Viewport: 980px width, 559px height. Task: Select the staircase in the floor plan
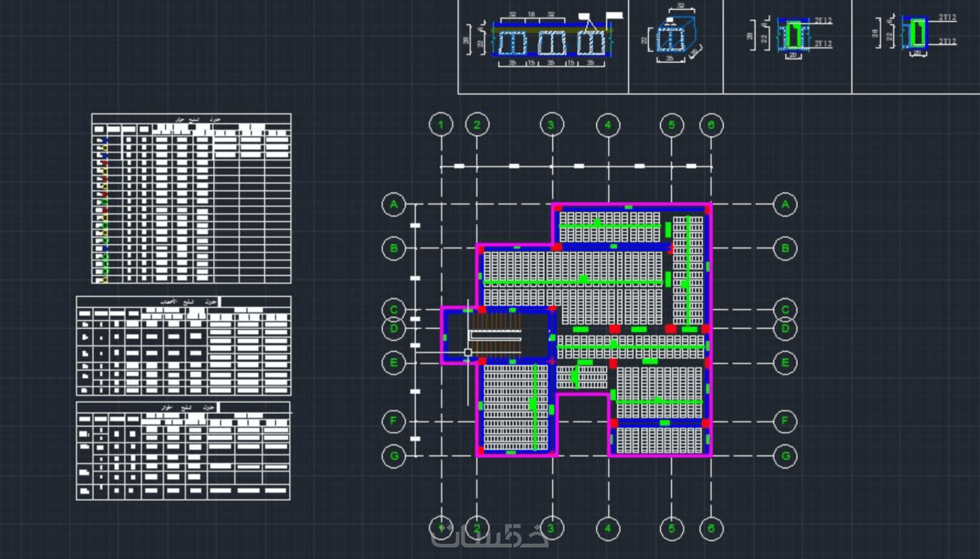(496, 335)
